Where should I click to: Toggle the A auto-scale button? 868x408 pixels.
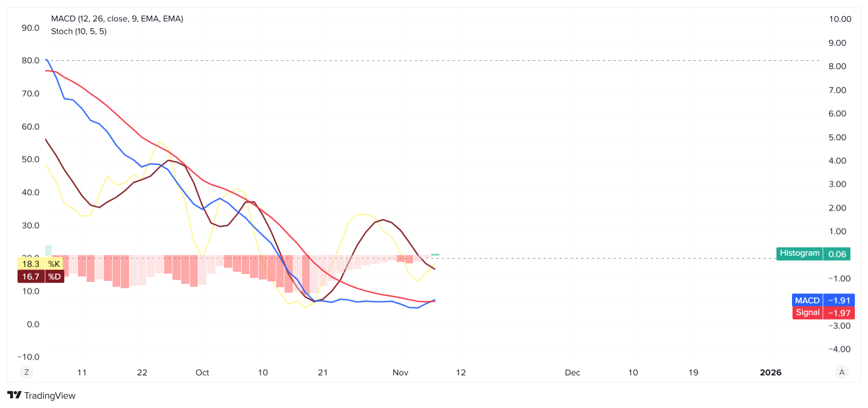coord(842,372)
